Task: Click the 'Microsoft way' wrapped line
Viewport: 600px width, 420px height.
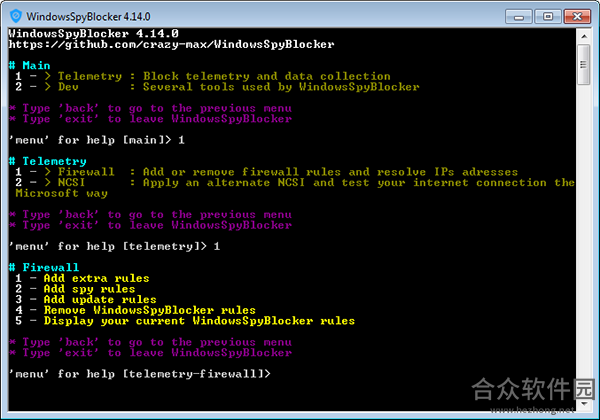Action: (x=62, y=193)
